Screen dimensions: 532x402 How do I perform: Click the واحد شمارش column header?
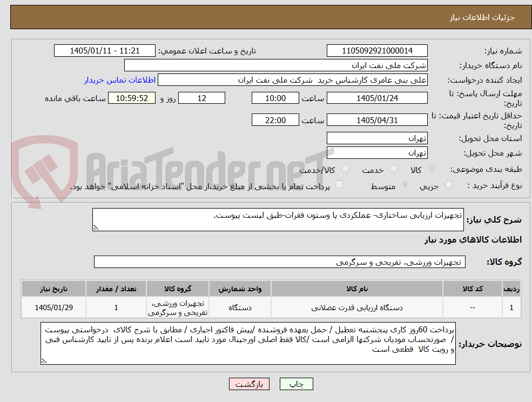click(x=240, y=289)
